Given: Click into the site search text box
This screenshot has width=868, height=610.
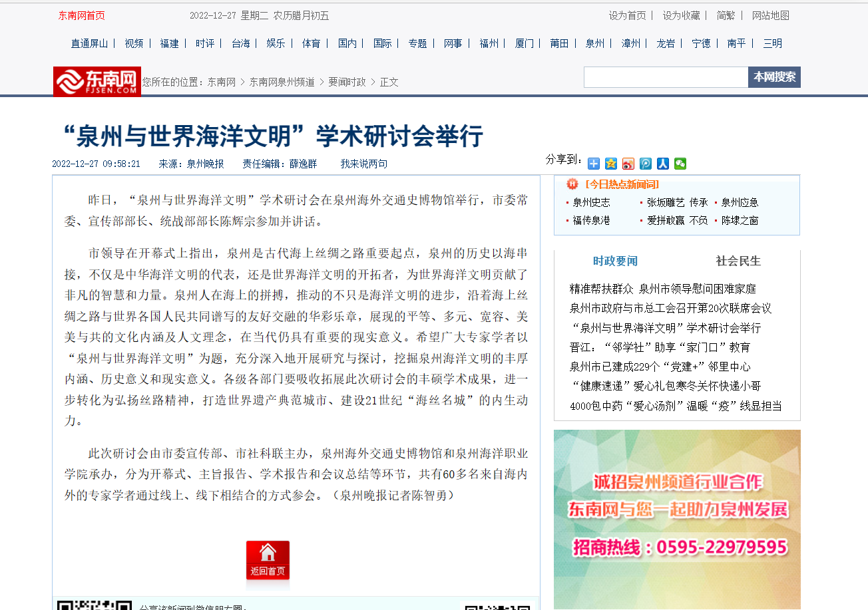Looking at the screenshot, I should click(666, 77).
